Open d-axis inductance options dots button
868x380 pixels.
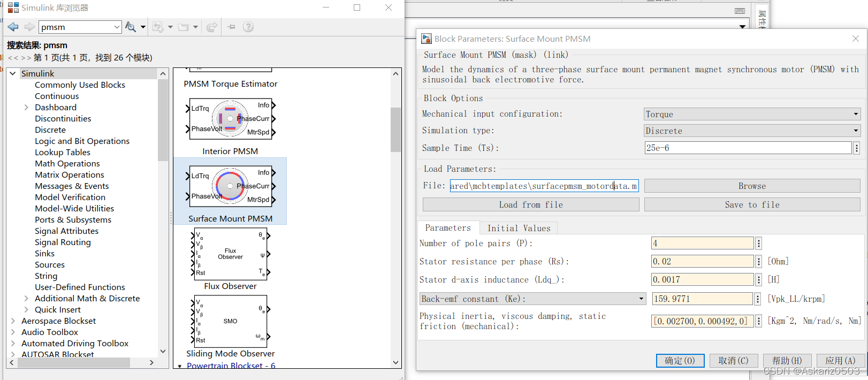(758, 279)
